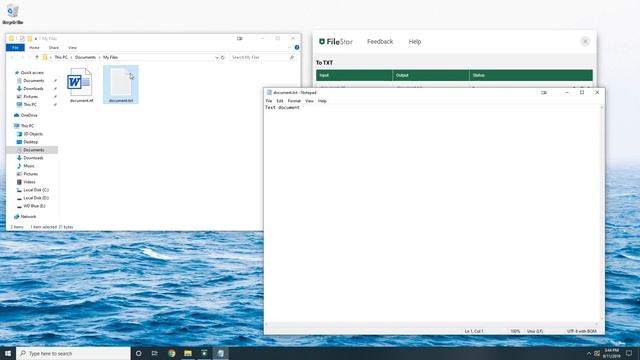Show hidden system tray icons
The width and height of the screenshot is (640, 360).
pos(589,353)
